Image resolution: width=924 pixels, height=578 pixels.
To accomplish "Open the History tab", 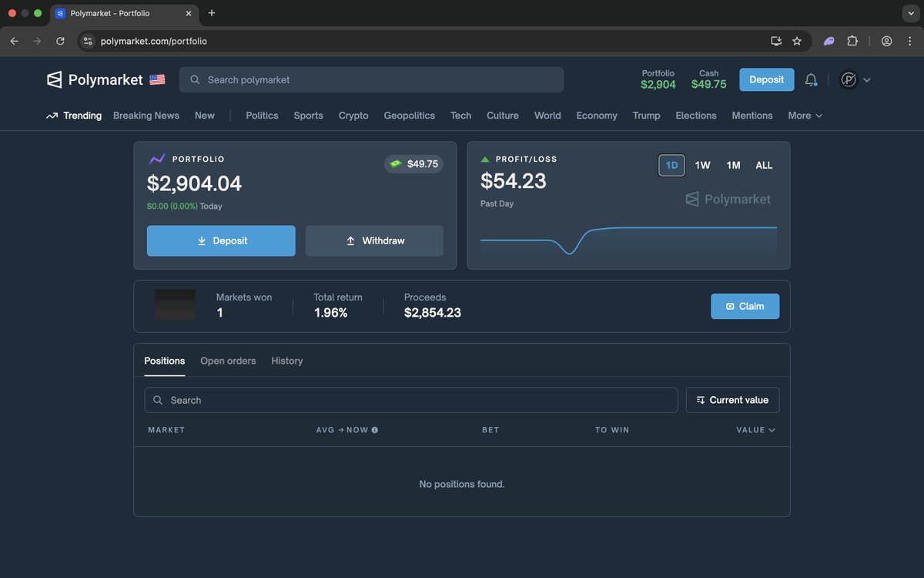I will (x=286, y=361).
